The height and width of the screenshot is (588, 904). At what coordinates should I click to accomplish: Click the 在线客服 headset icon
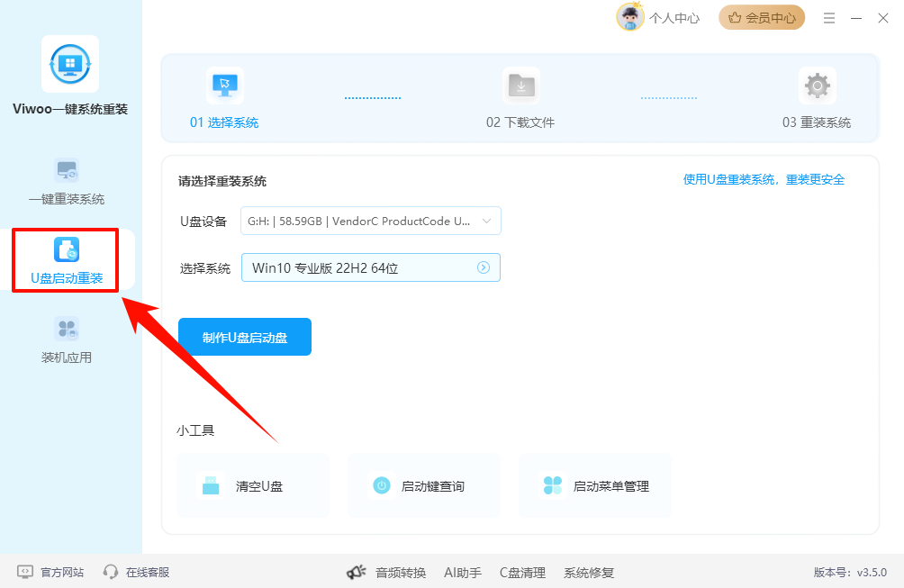point(110,572)
